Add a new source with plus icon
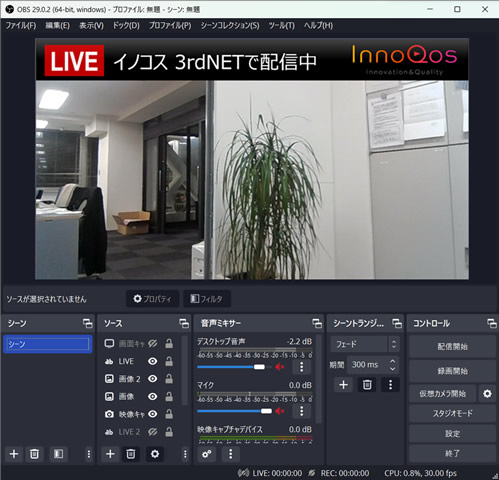The height and width of the screenshot is (480, 499). tap(110, 454)
